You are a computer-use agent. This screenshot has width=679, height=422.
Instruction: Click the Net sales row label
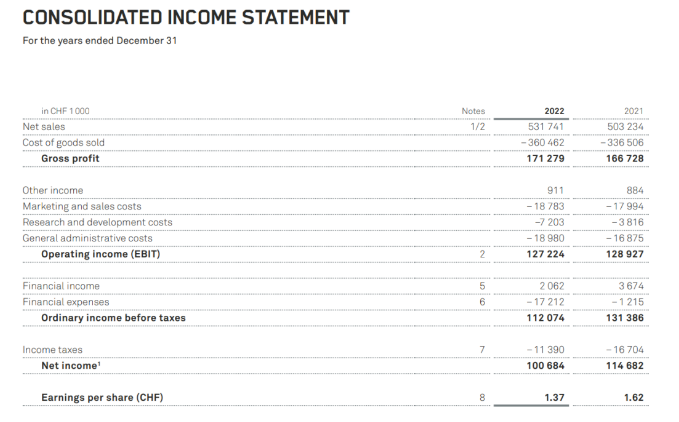tap(42, 127)
